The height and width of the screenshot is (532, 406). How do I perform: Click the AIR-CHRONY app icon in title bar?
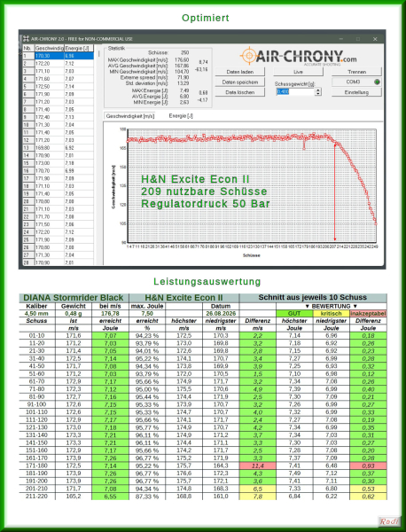26,39
